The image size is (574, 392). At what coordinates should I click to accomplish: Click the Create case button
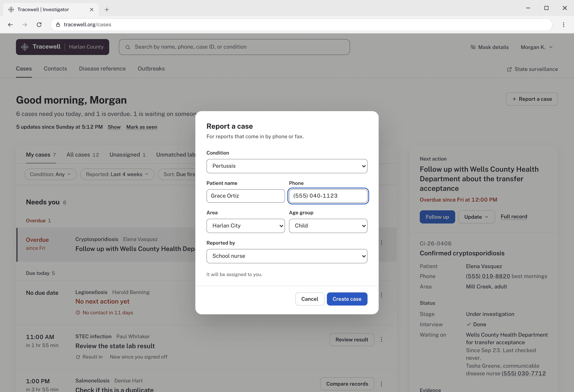pos(347,299)
